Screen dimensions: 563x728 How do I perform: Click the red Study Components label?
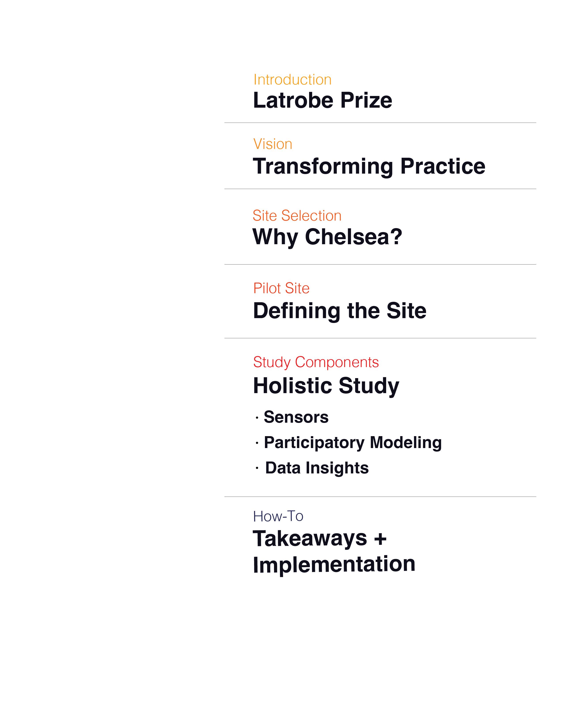[316, 362]
